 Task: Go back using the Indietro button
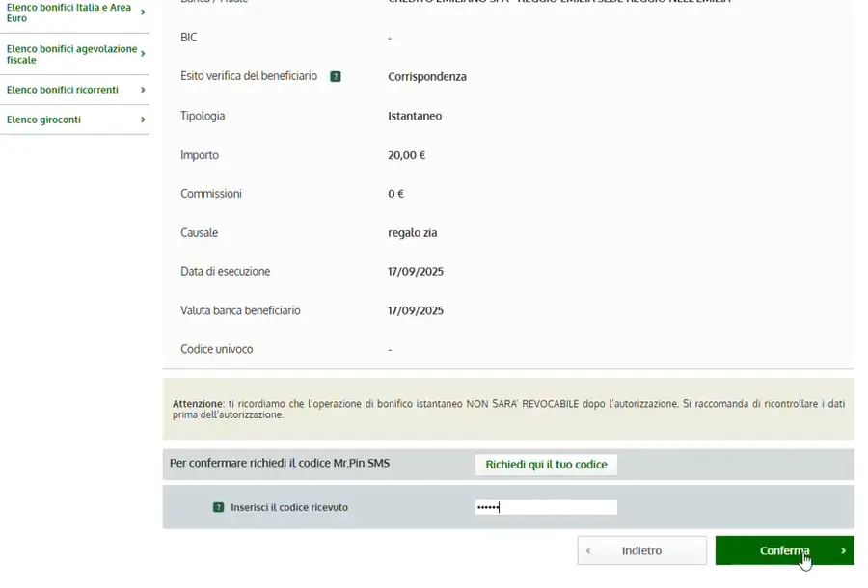point(641,550)
